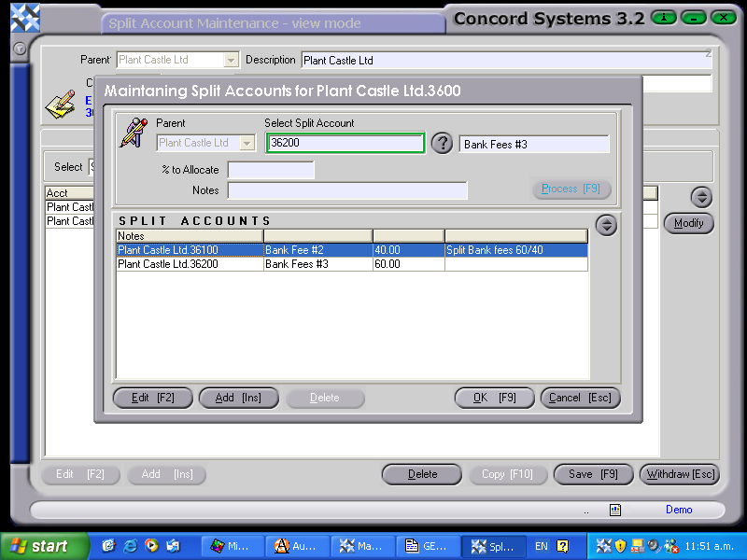Viewport: 747px width, 560px height.
Task: Click the volume icon in the system tray
Action: click(x=651, y=545)
